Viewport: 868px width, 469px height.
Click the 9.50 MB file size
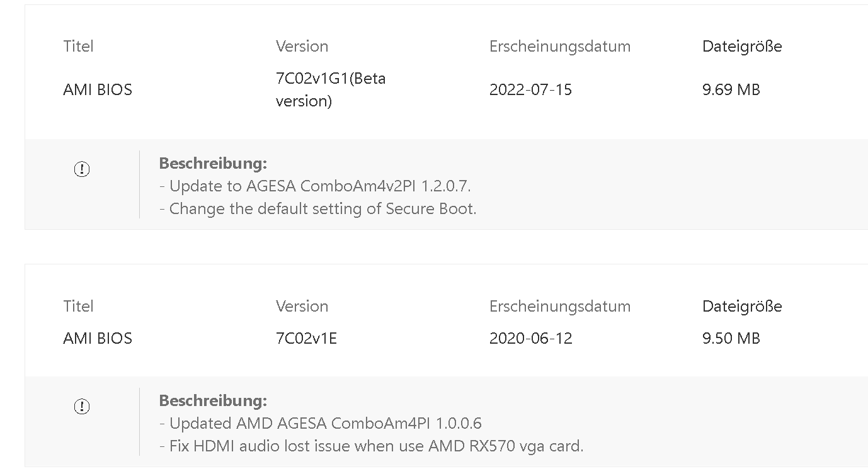(x=731, y=338)
